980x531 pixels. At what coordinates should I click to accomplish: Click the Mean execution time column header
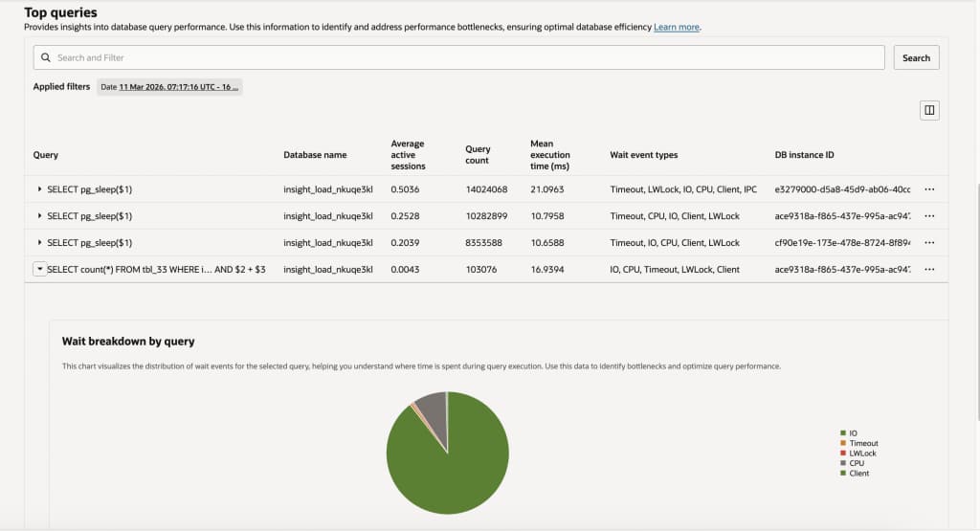[550, 155]
